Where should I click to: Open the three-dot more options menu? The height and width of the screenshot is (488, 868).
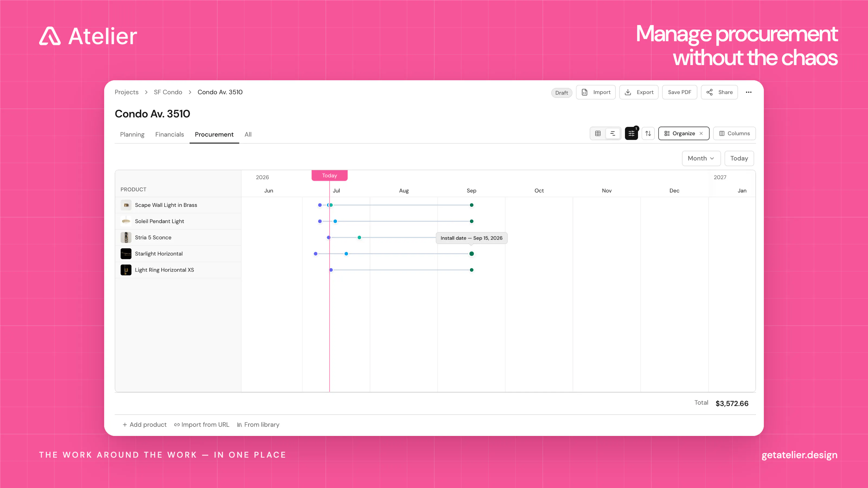tap(748, 92)
